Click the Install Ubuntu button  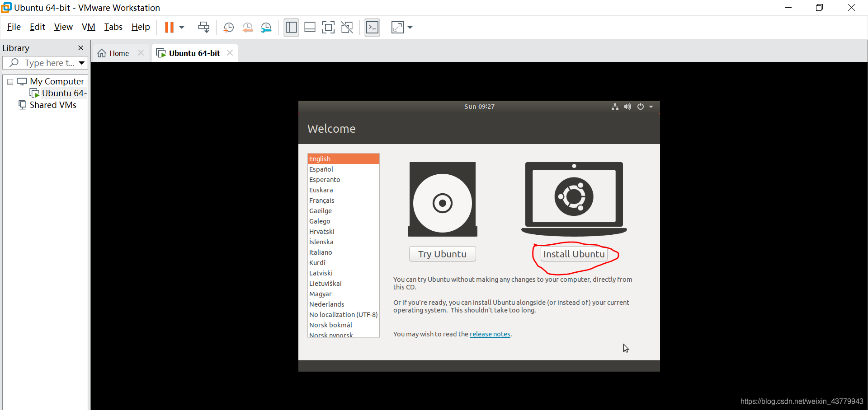(574, 254)
